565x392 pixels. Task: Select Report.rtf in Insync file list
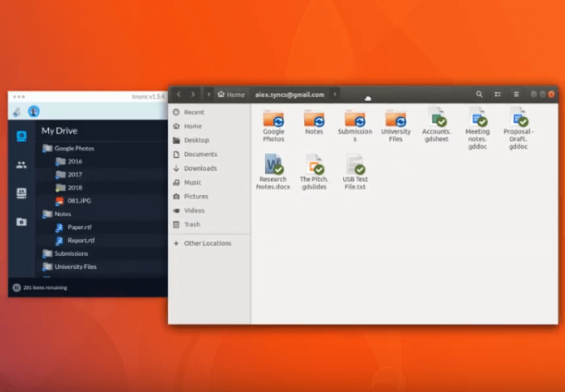coord(79,240)
